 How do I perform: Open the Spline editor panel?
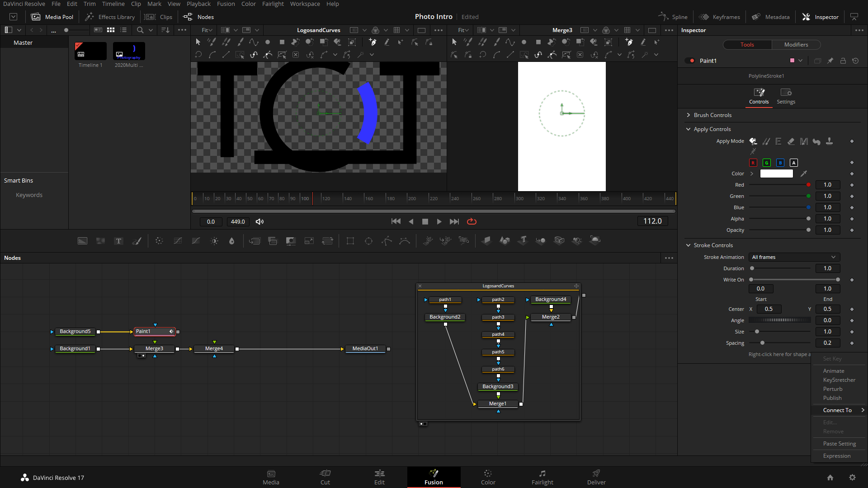tap(673, 17)
